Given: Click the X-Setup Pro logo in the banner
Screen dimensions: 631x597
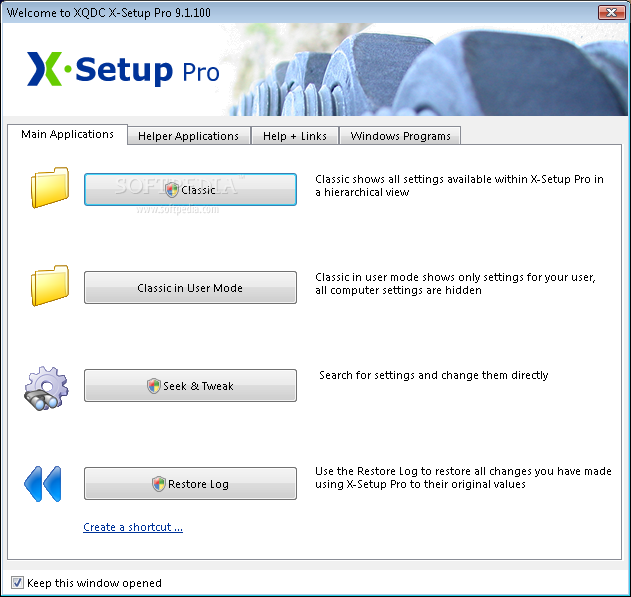Looking at the screenshot, I should (123, 69).
